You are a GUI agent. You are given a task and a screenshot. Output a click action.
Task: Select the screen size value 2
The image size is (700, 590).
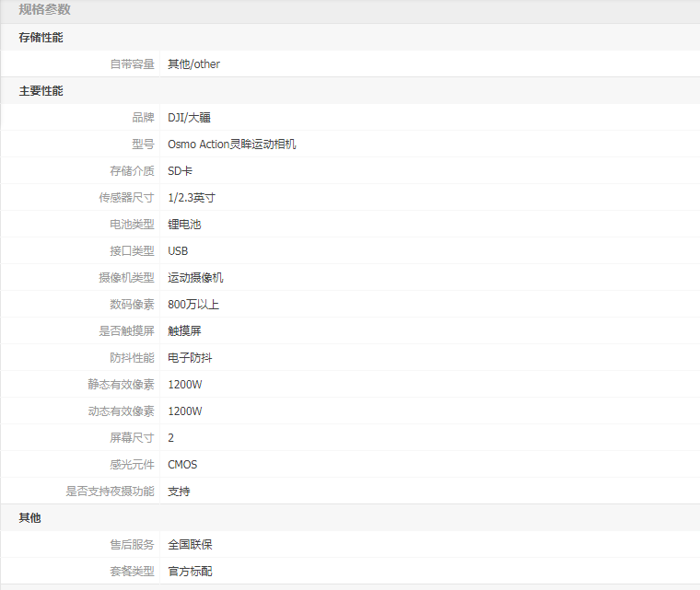pos(171,438)
